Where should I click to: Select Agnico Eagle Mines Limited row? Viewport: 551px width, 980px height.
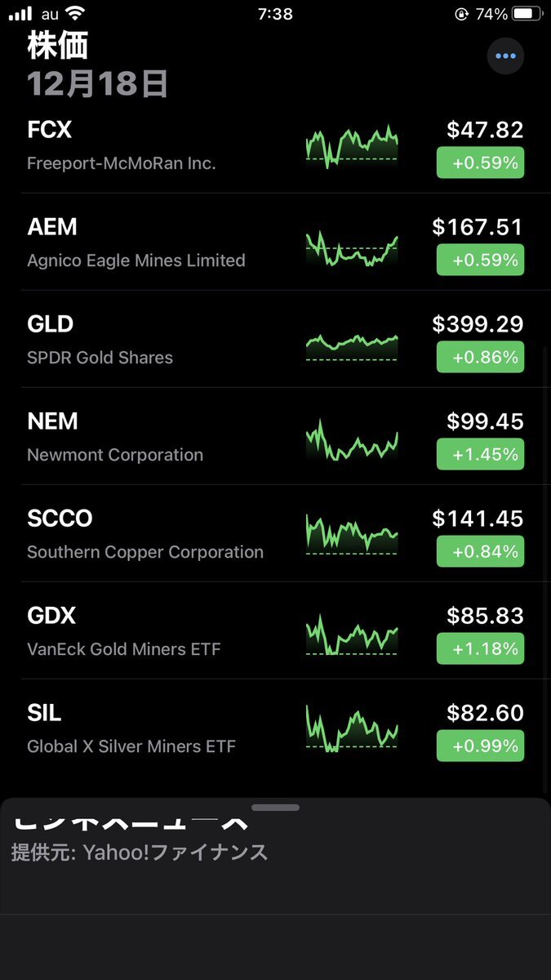point(136,260)
